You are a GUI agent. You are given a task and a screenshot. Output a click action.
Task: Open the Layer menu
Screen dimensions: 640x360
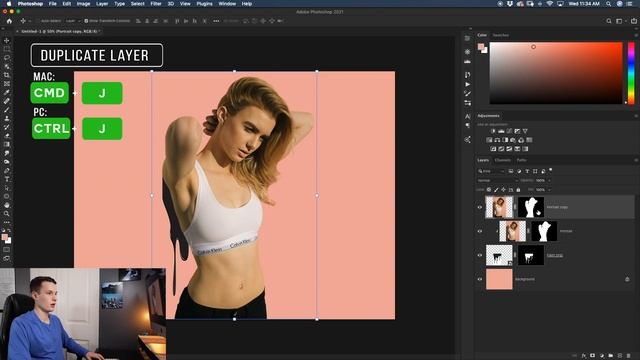coord(102,4)
